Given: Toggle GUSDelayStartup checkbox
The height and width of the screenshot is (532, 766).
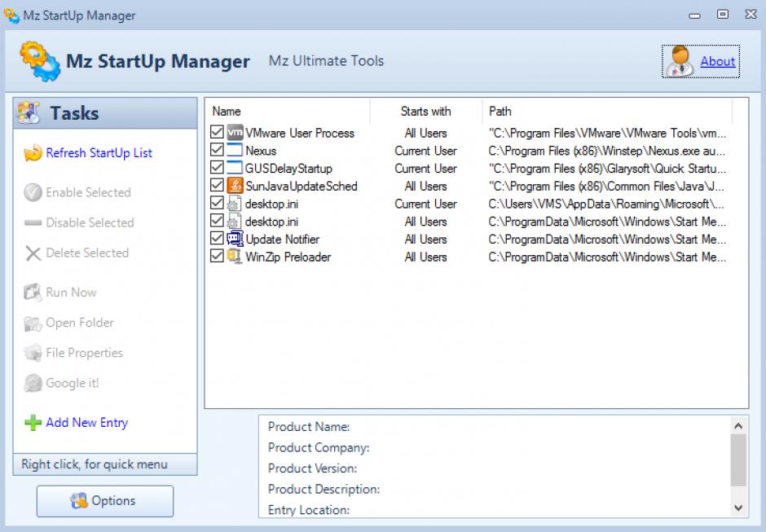Looking at the screenshot, I should (x=217, y=168).
